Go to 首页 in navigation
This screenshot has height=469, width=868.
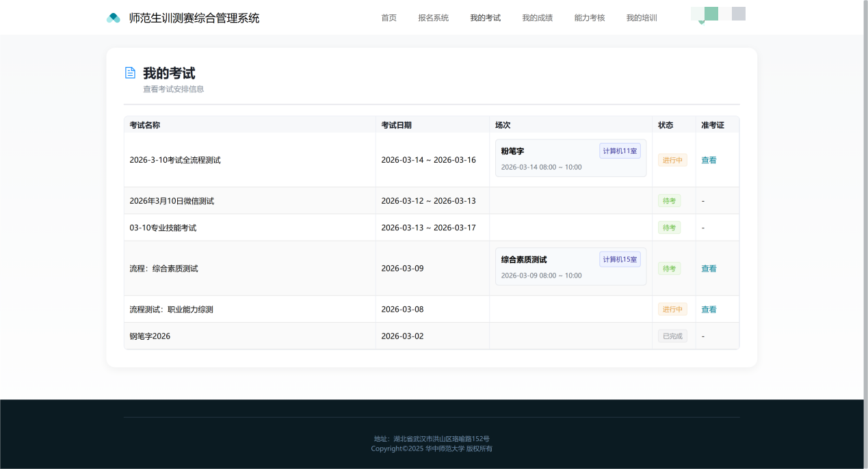[x=389, y=18]
